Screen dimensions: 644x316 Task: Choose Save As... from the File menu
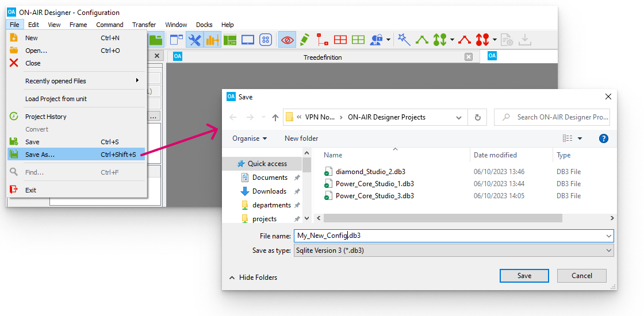[40, 155]
